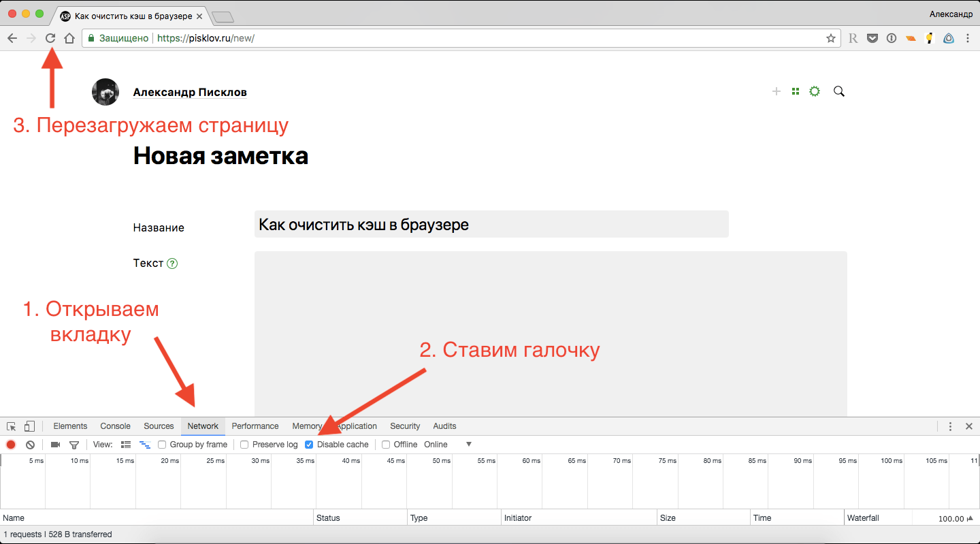Image resolution: width=980 pixels, height=544 pixels.
Task: Switch to the Sources tab
Action: coord(159,426)
